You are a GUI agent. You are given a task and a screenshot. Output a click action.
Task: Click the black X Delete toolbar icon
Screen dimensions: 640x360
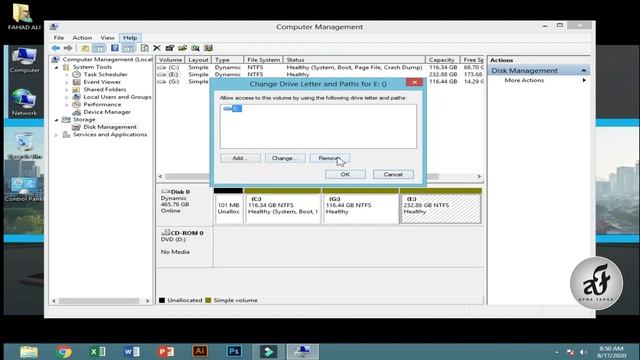click(x=157, y=48)
